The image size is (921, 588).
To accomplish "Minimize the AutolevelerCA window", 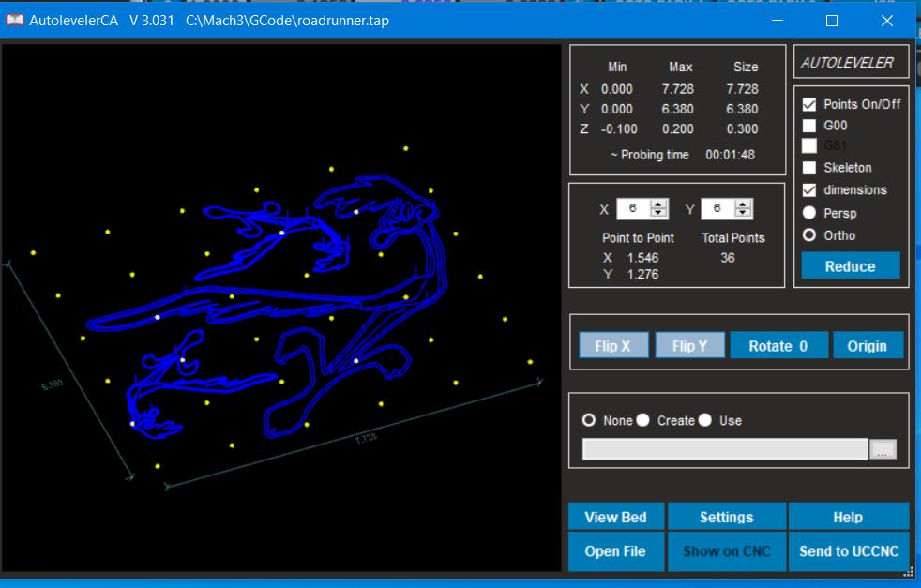I will [x=778, y=21].
